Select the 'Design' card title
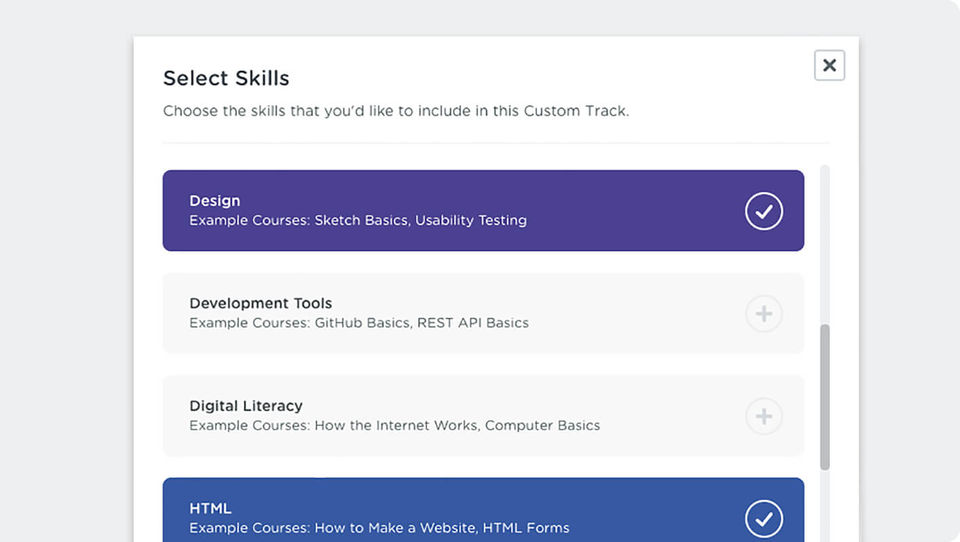Screen dimensions: 960x542 [214, 201]
